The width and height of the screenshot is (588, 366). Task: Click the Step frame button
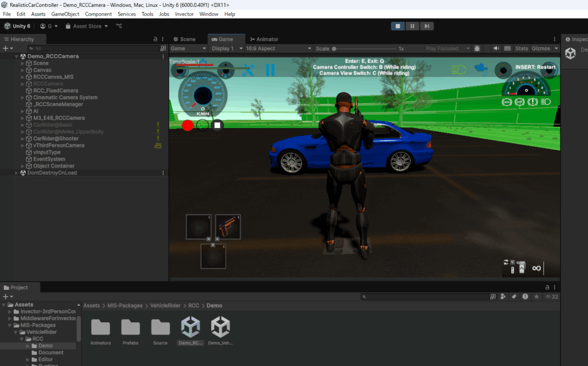427,26
